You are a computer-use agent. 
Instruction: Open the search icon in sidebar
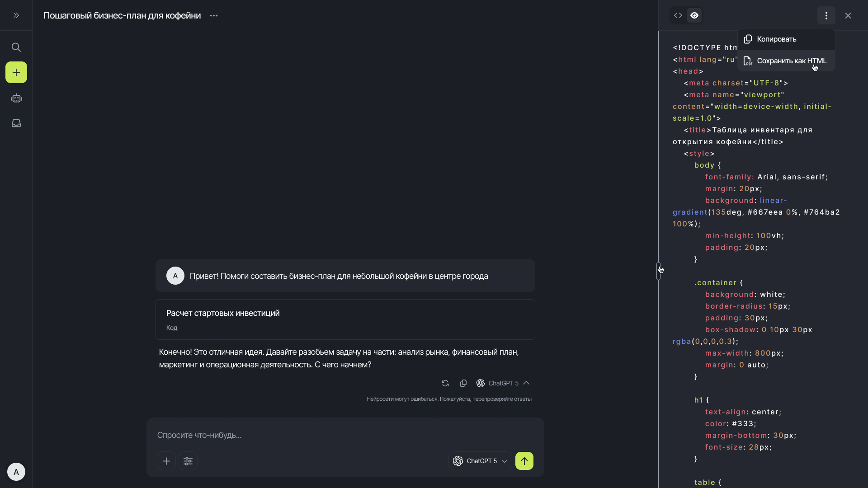click(x=16, y=47)
